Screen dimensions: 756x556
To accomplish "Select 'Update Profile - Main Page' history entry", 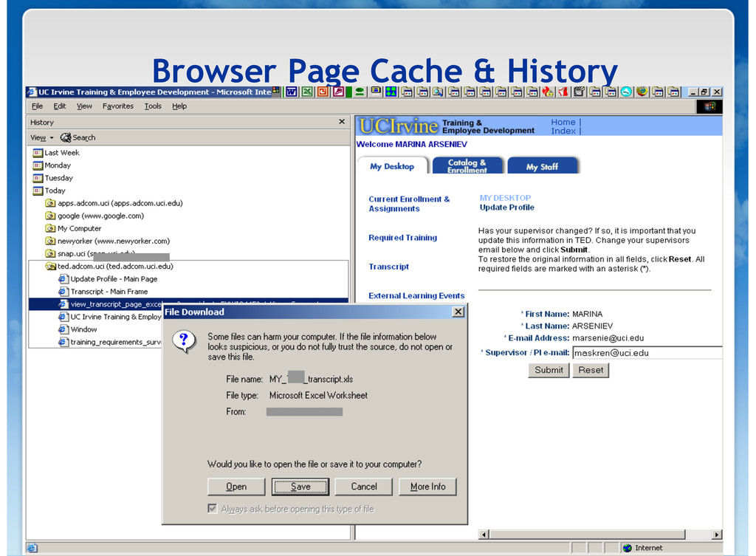I will pyautogui.click(x=109, y=278).
